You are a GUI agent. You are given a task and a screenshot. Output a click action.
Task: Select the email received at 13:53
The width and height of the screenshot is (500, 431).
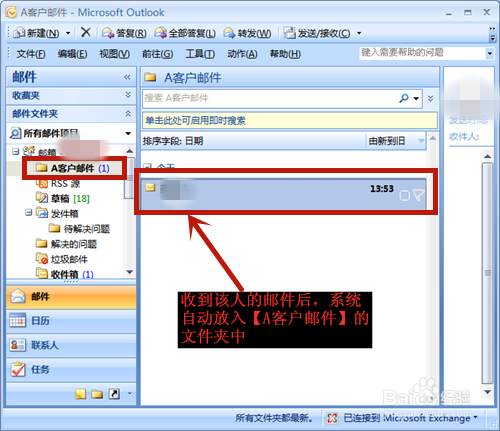click(283, 194)
